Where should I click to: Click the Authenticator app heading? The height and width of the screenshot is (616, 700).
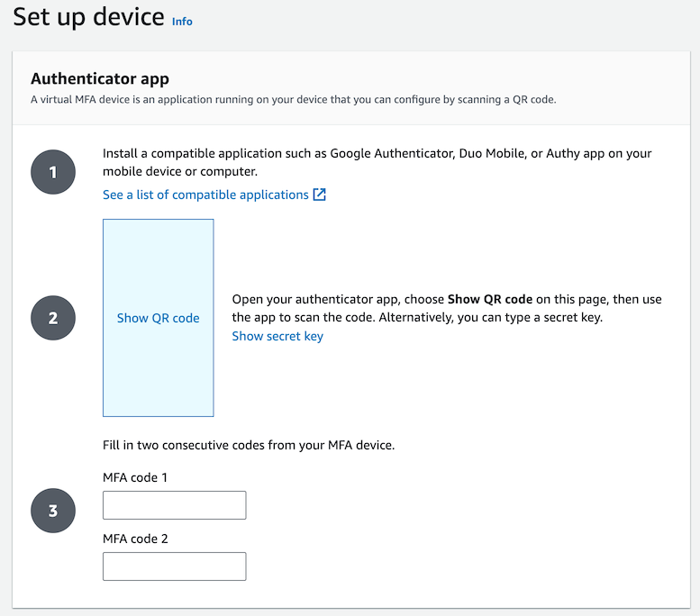click(x=100, y=78)
